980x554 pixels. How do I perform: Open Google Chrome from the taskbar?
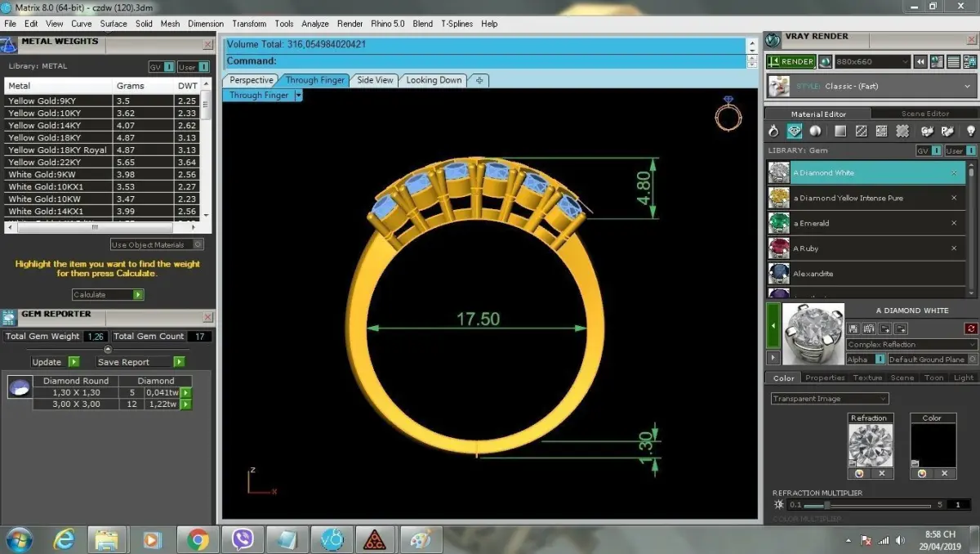(197, 539)
